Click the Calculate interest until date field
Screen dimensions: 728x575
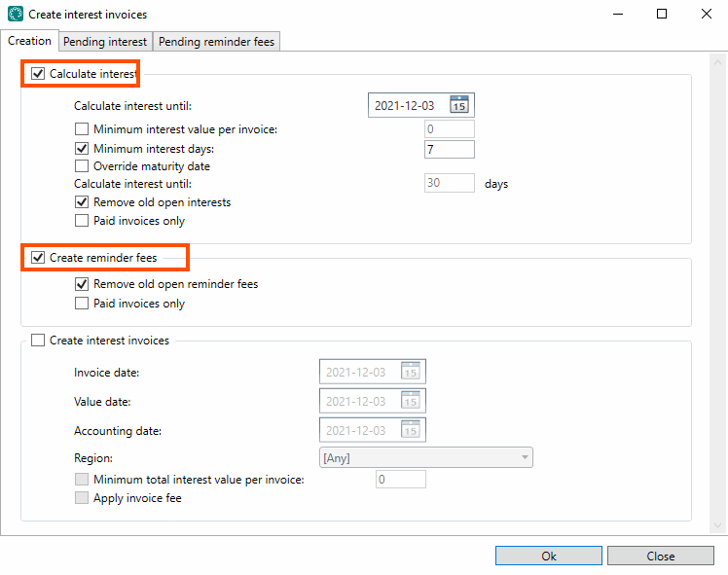(x=407, y=105)
